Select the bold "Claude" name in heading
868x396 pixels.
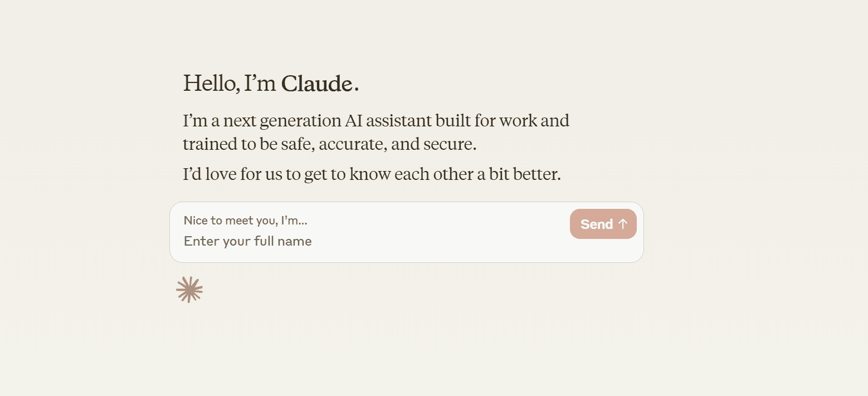pyautogui.click(x=316, y=84)
